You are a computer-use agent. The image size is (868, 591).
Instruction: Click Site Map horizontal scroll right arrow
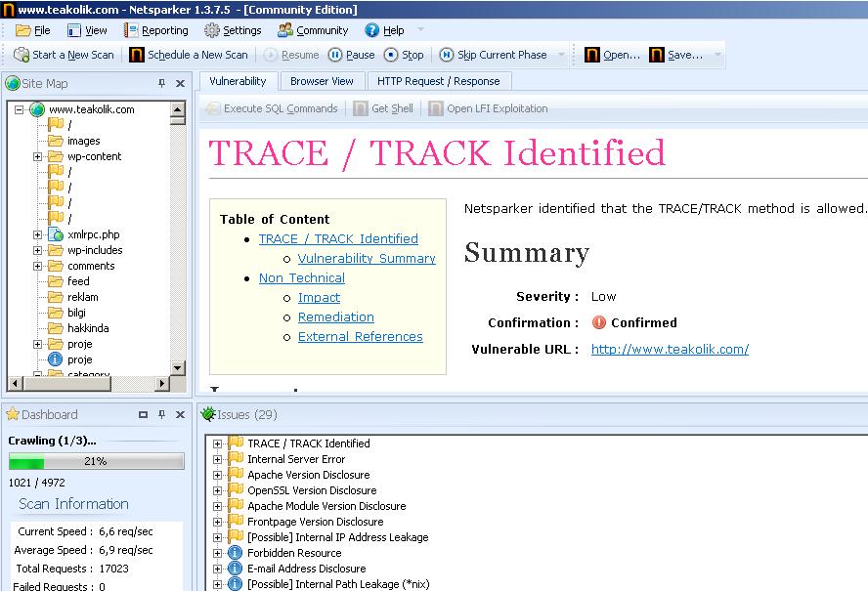click(161, 383)
